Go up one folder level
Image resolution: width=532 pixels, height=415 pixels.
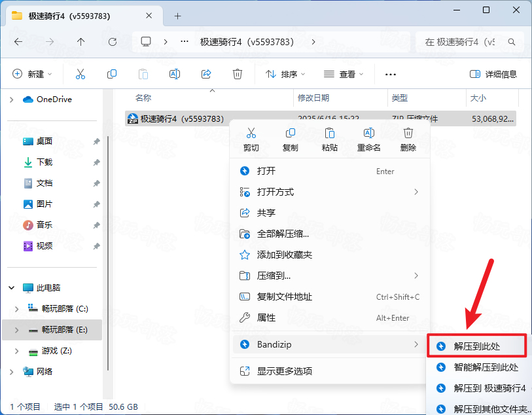(80, 42)
